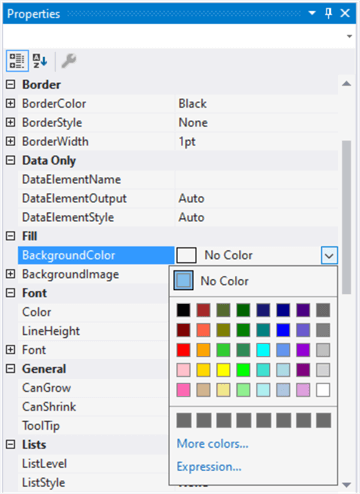Select the No Color swatch icon
Screen dimensions: 360x494
[x=183, y=281]
